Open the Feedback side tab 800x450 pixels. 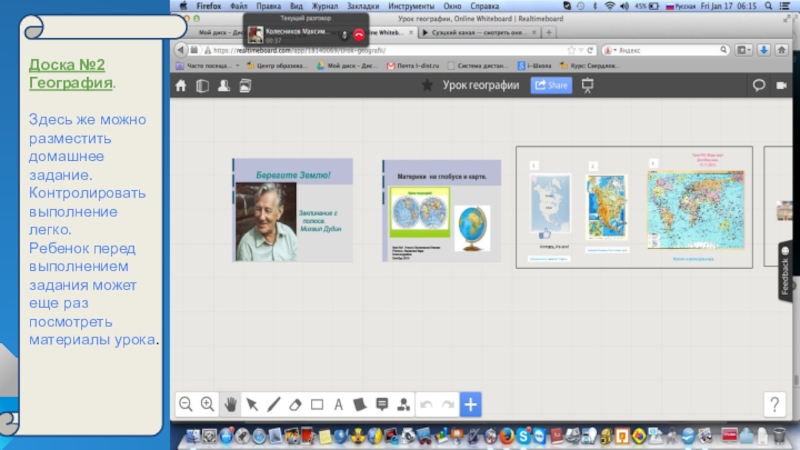coord(785,277)
